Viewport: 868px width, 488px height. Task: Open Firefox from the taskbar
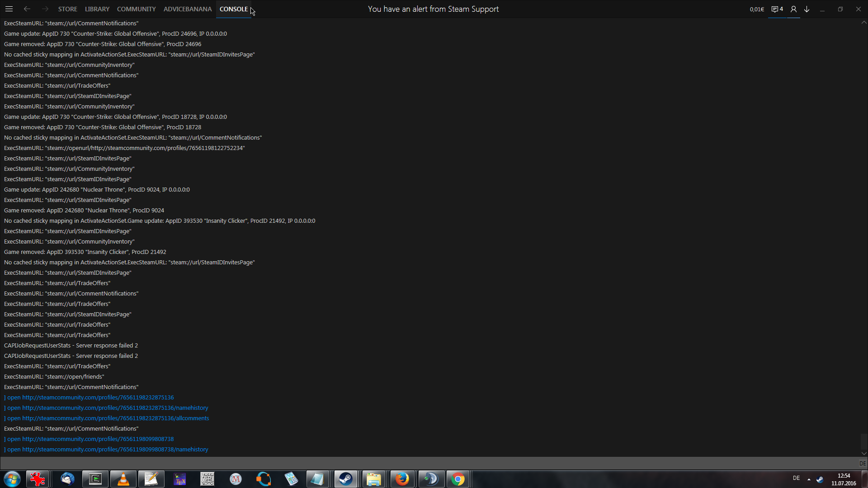(402, 479)
